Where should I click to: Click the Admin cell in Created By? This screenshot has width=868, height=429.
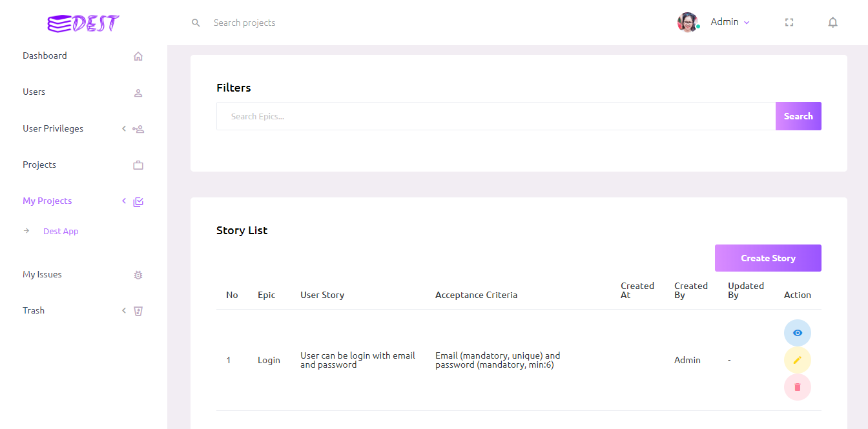(687, 360)
